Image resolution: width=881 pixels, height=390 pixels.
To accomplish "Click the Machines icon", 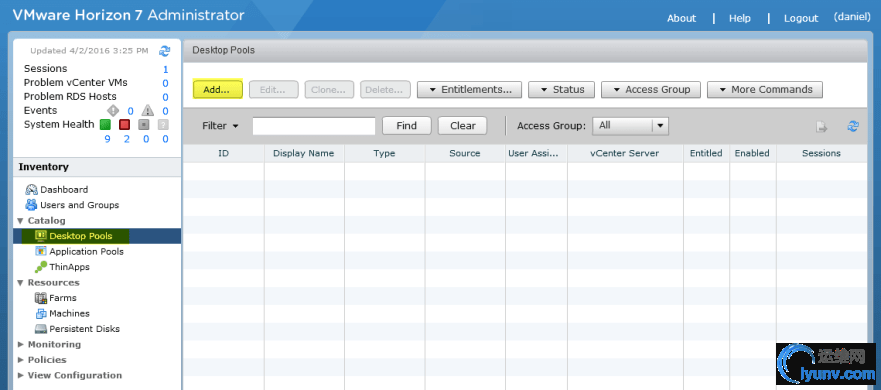I will click(41, 314).
